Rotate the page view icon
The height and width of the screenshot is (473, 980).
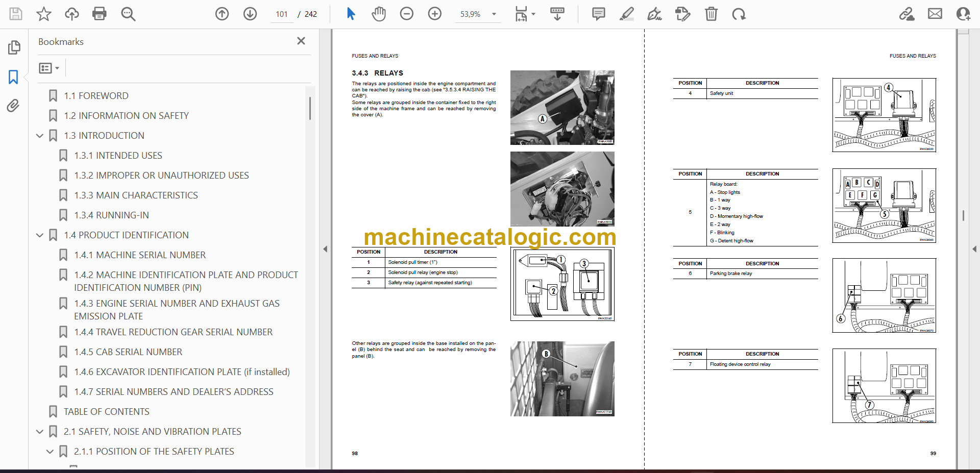coord(739,14)
